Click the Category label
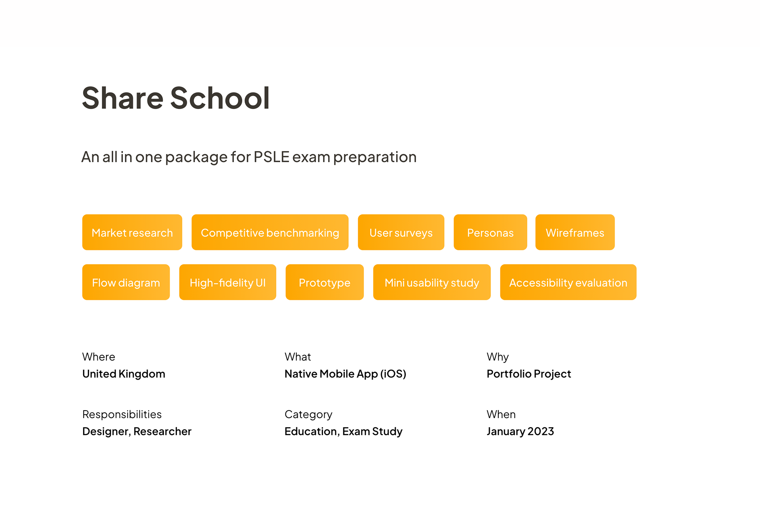Image resolution: width=760 pixels, height=532 pixels. 308,414
